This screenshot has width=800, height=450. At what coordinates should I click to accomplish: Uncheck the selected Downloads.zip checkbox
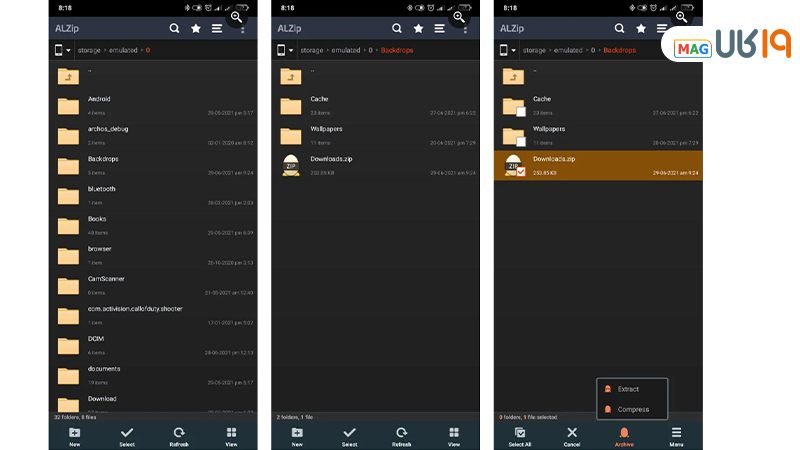point(521,172)
